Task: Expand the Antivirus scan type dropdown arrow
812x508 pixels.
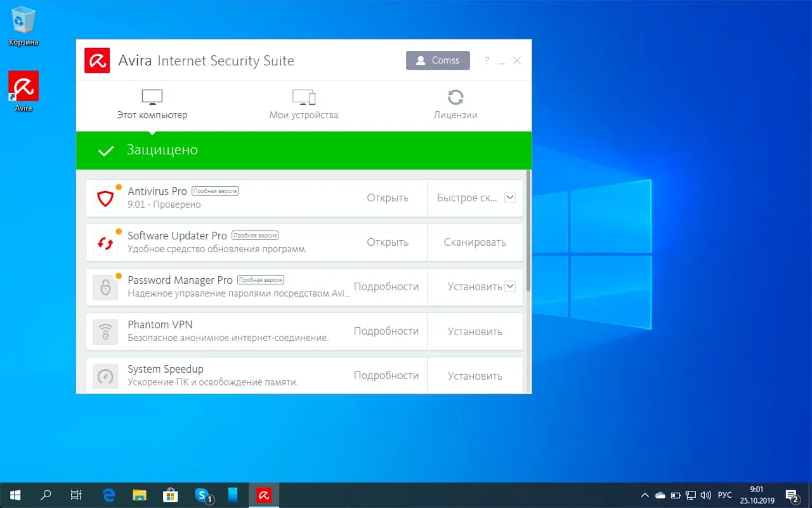Action: pyautogui.click(x=510, y=197)
